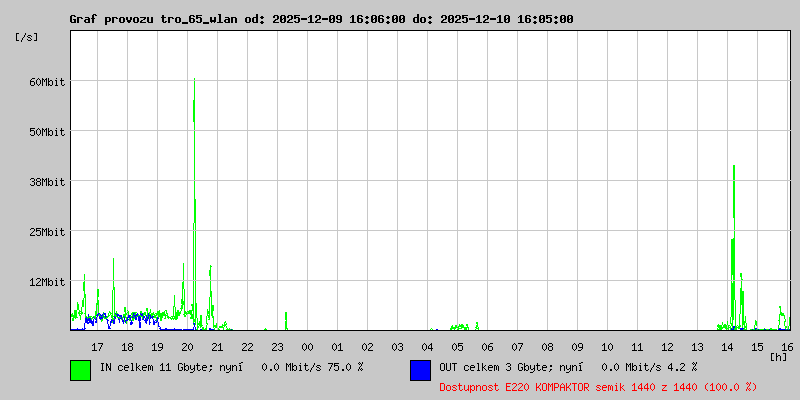This screenshot has width=800, height=400.
Task: Click the '38Mbit' y-axis label
Action: (x=47, y=182)
